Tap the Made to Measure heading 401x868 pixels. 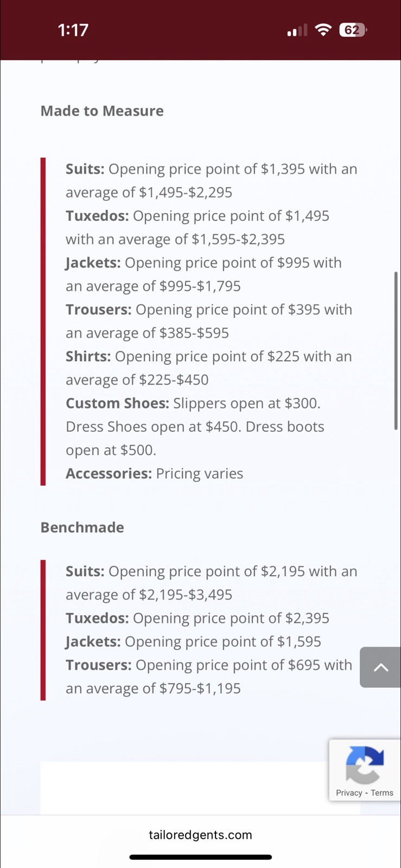point(102,111)
